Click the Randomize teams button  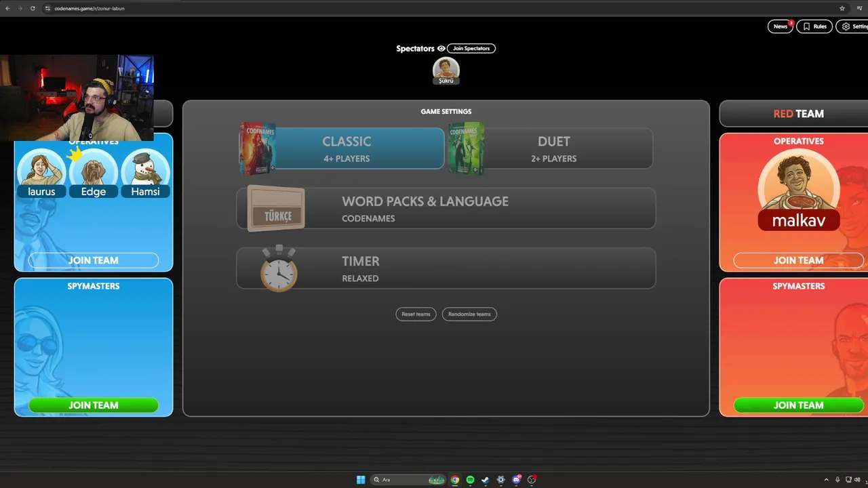[469, 314]
